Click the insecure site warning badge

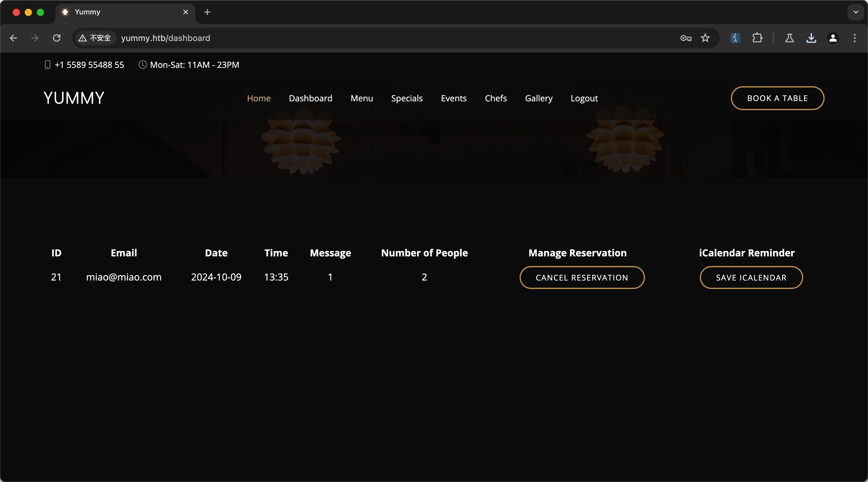click(95, 38)
